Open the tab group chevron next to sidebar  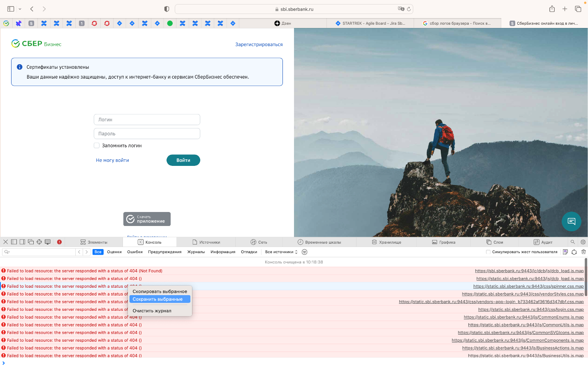pos(20,9)
